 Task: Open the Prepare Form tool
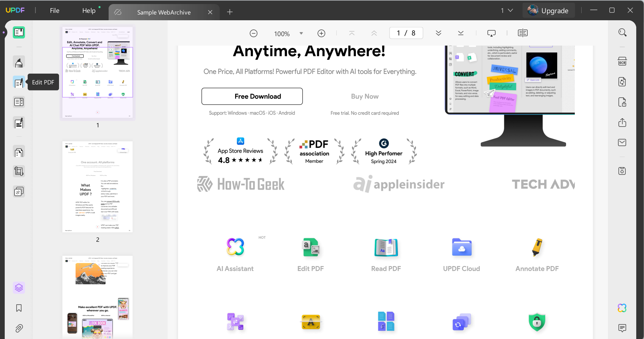pos(19,102)
